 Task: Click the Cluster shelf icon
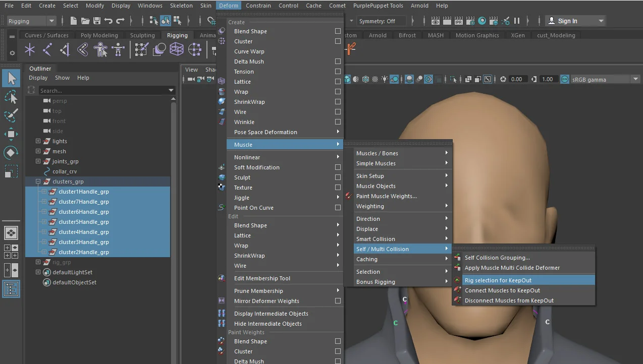(x=195, y=49)
